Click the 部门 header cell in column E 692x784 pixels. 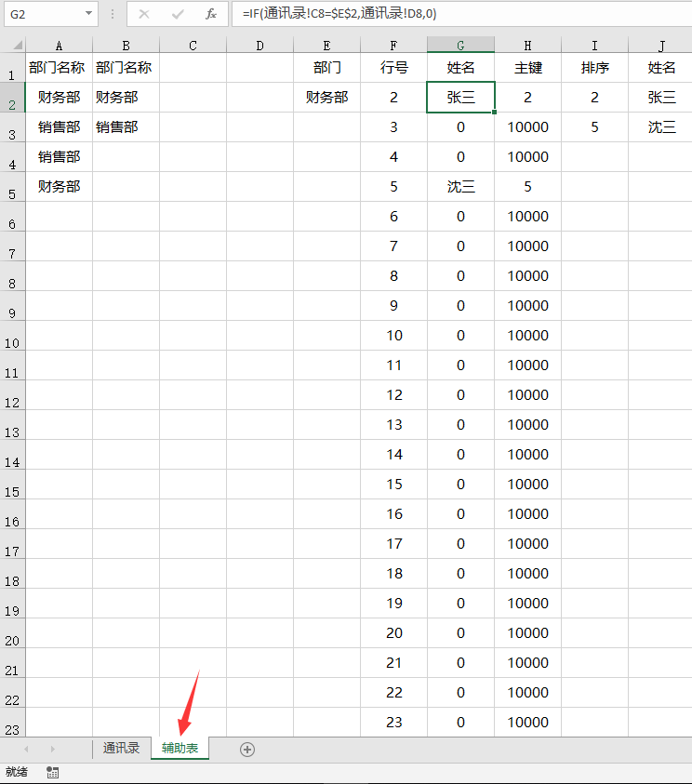[x=327, y=68]
